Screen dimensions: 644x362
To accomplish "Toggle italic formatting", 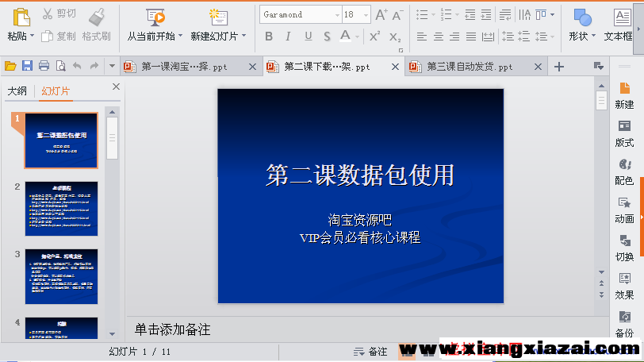I will pos(289,37).
